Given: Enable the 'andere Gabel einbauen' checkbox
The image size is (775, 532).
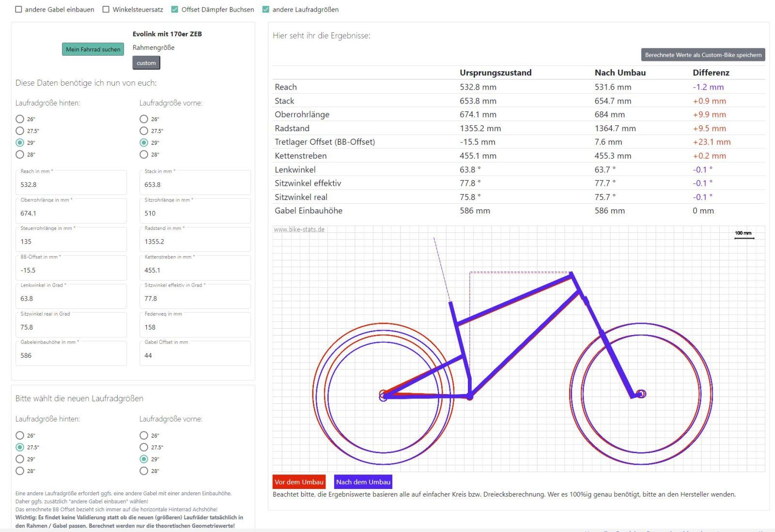Looking at the screenshot, I should [19, 10].
